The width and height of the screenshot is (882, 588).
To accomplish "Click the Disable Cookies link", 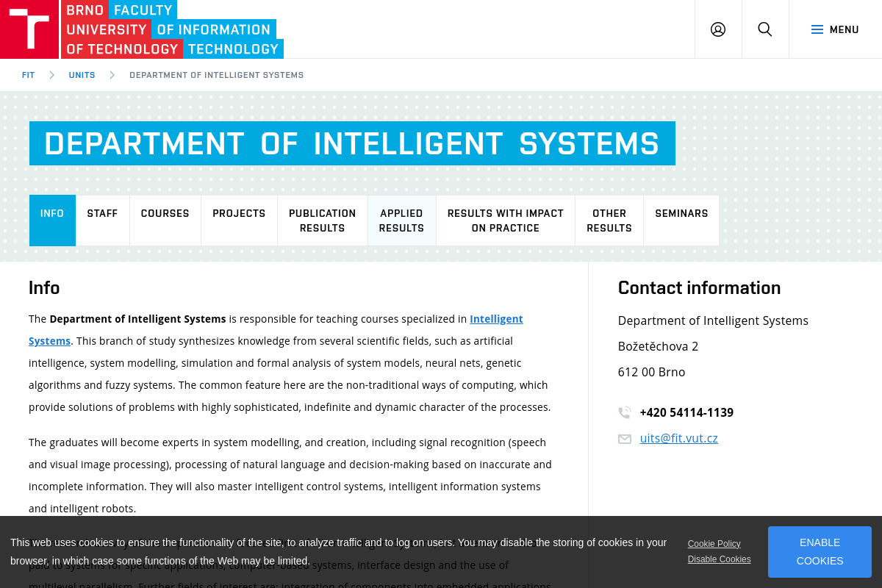I will 719,559.
